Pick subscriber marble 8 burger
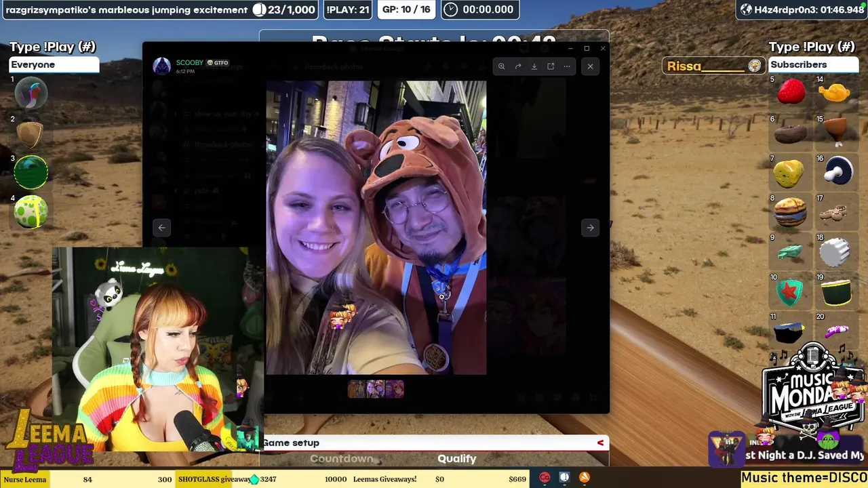This screenshot has width=868, height=488. tap(790, 213)
